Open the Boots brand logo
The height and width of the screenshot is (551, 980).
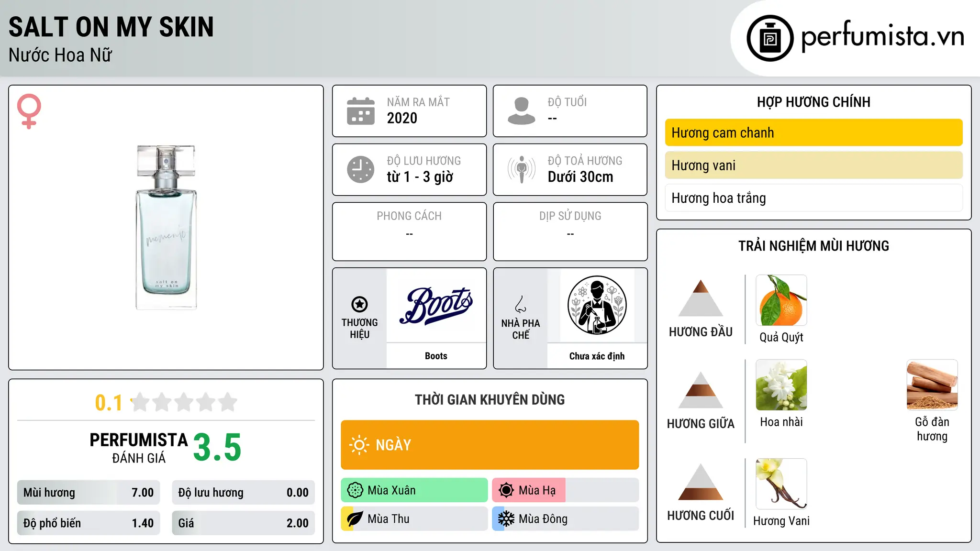point(436,306)
